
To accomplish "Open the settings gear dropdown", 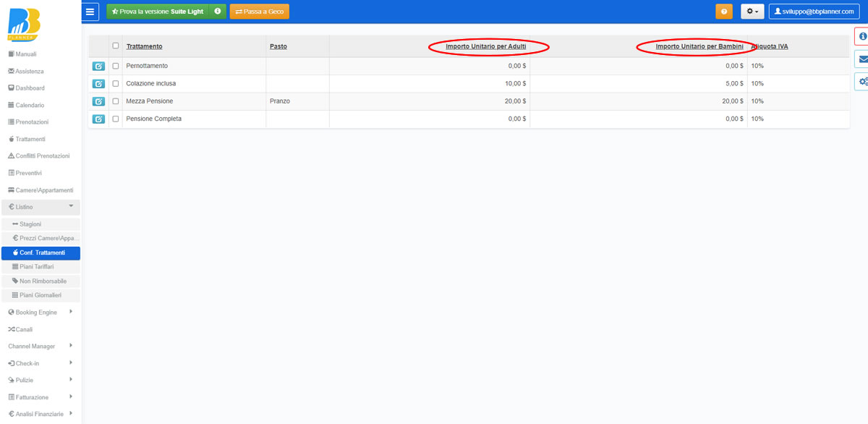I will tap(752, 12).
